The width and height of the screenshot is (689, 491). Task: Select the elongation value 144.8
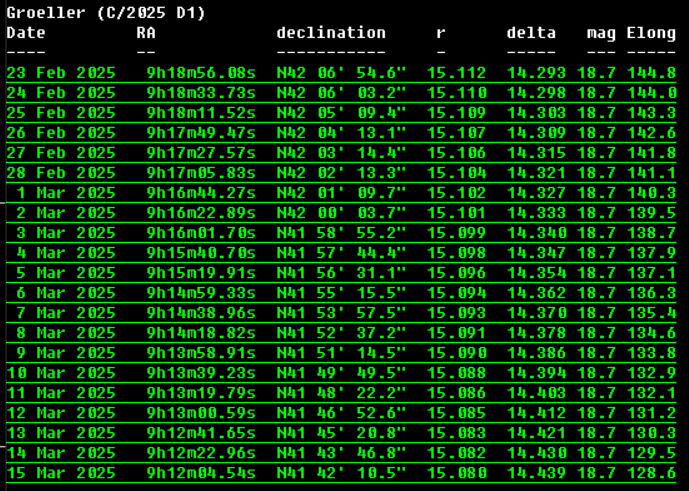point(651,73)
